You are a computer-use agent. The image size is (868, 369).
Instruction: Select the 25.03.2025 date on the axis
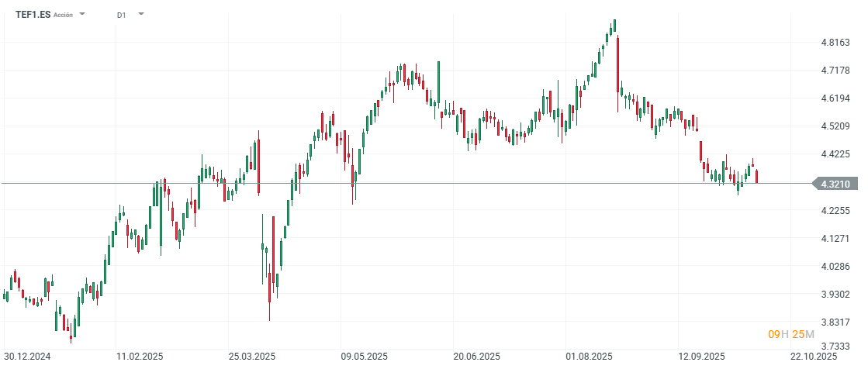coord(253,357)
